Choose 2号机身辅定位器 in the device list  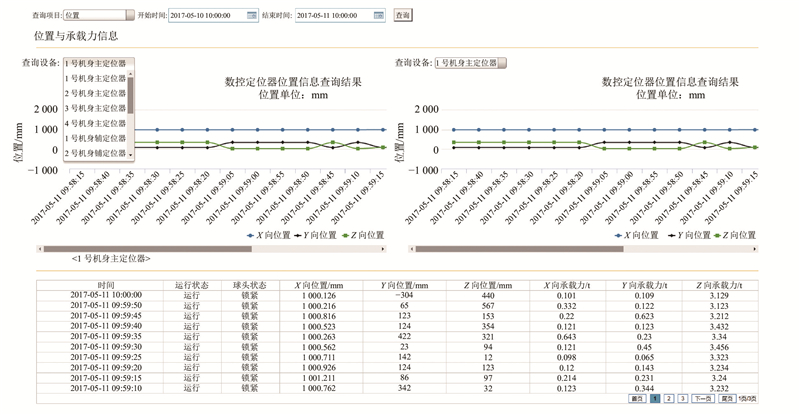[x=95, y=153]
